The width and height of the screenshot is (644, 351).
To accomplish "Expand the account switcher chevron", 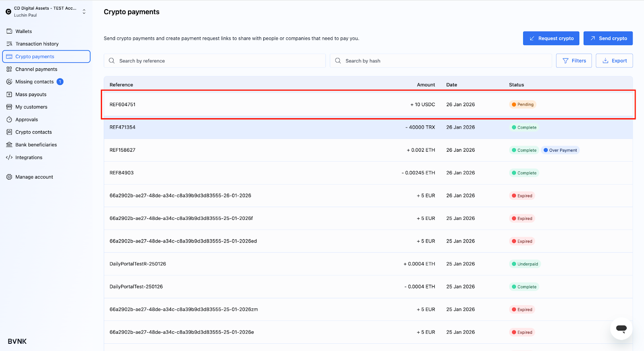I will coord(84,12).
